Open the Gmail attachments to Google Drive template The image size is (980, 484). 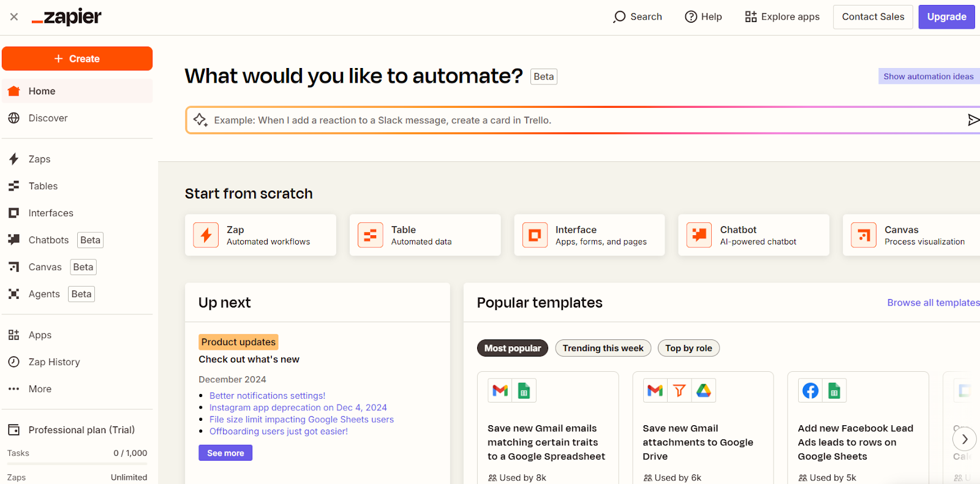[703, 428]
